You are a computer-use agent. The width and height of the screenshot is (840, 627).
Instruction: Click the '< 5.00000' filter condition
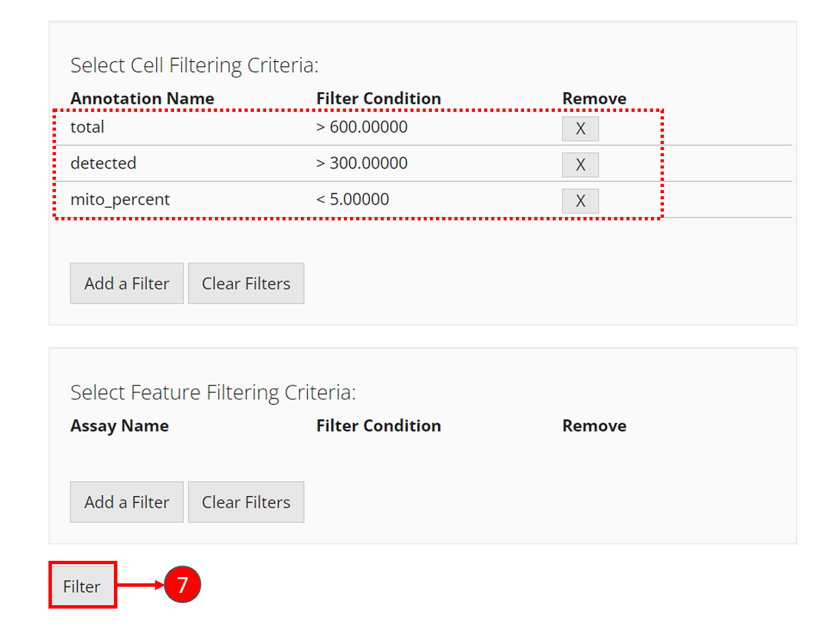353,199
